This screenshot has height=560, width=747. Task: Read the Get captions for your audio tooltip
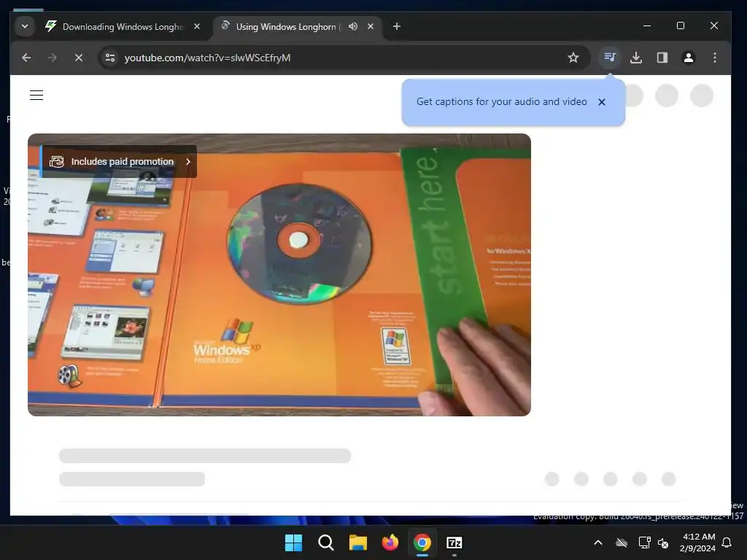(x=502, y=101)
